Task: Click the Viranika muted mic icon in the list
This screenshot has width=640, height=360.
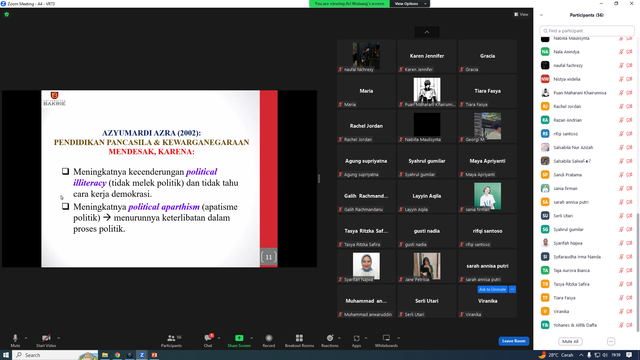Action: [621, 311]
